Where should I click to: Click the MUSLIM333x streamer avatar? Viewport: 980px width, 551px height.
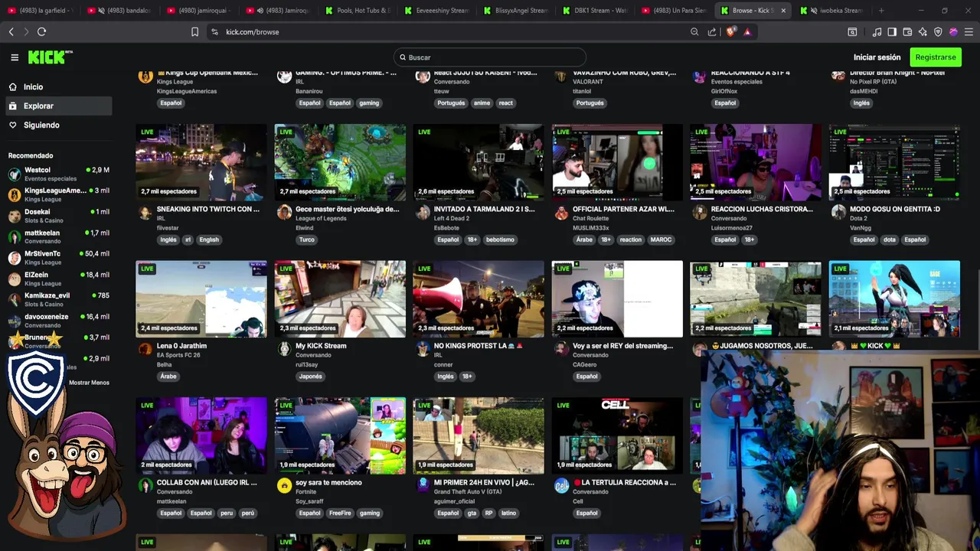tap(561, 213)
